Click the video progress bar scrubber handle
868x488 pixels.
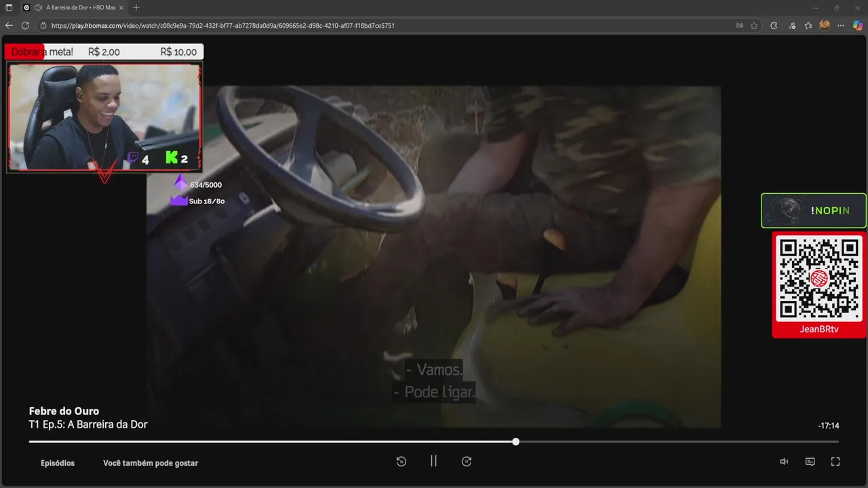click(516, 442)
